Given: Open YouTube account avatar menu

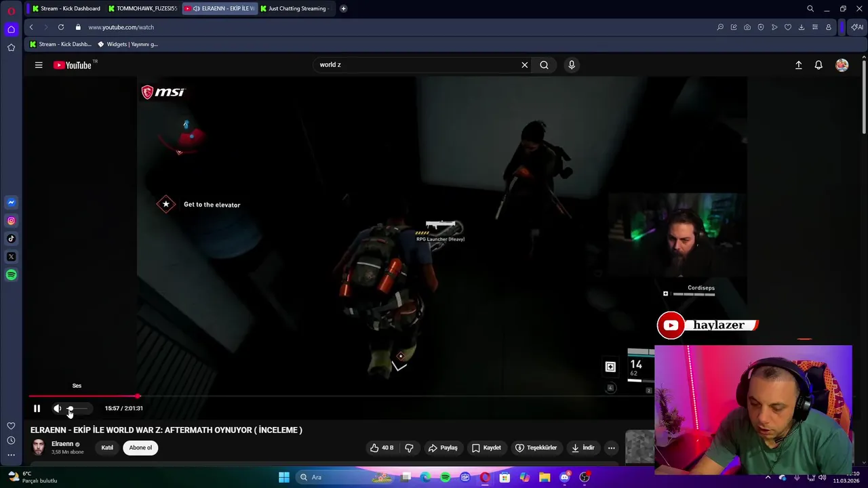Looking at the screenshot, I should [842, 65].
